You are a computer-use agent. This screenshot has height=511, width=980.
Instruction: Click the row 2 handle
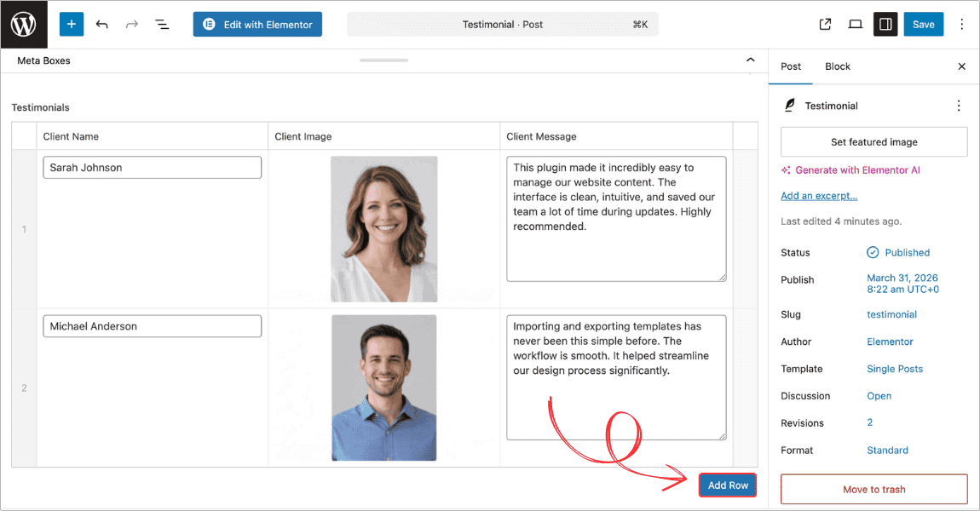25,388
